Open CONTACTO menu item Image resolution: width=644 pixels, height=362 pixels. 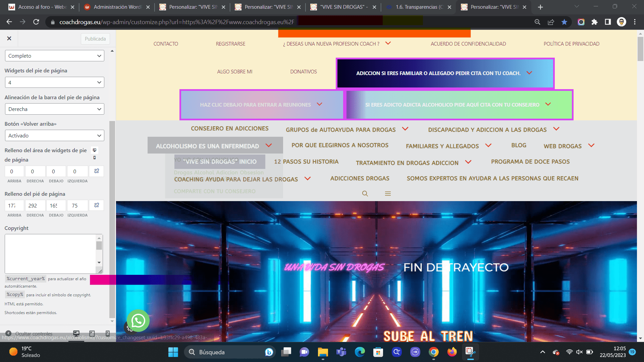pos(166,44)
